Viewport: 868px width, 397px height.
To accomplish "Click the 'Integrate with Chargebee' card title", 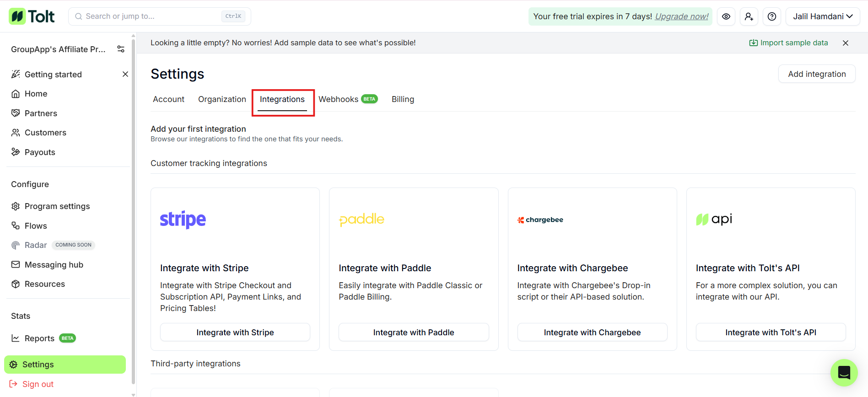I will coord(573,268).
